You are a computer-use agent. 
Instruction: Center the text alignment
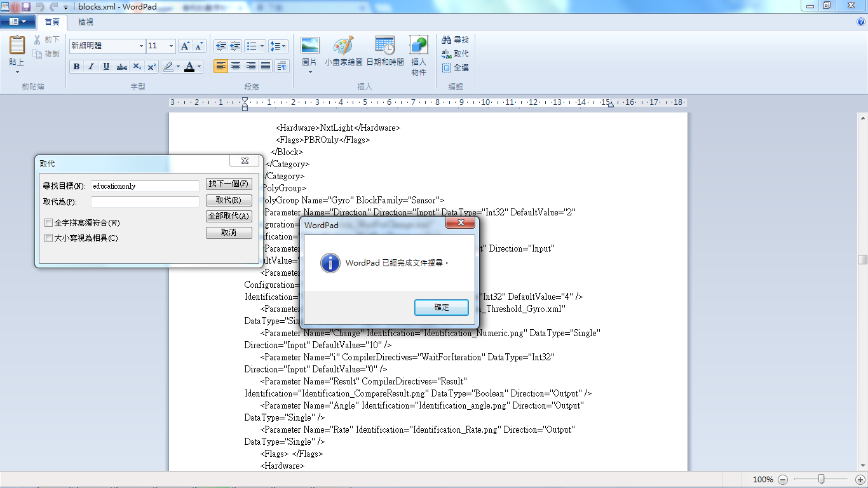click(236, 66)
